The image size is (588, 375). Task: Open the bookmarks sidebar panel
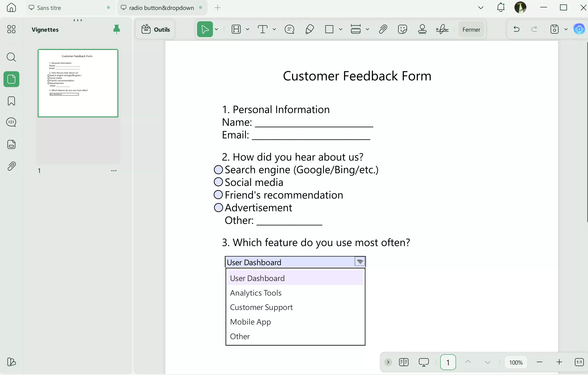(11, 101)
